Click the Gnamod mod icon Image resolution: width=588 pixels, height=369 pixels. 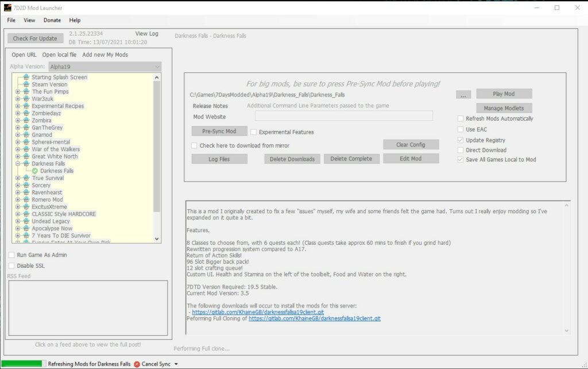(x=26, y=134)
